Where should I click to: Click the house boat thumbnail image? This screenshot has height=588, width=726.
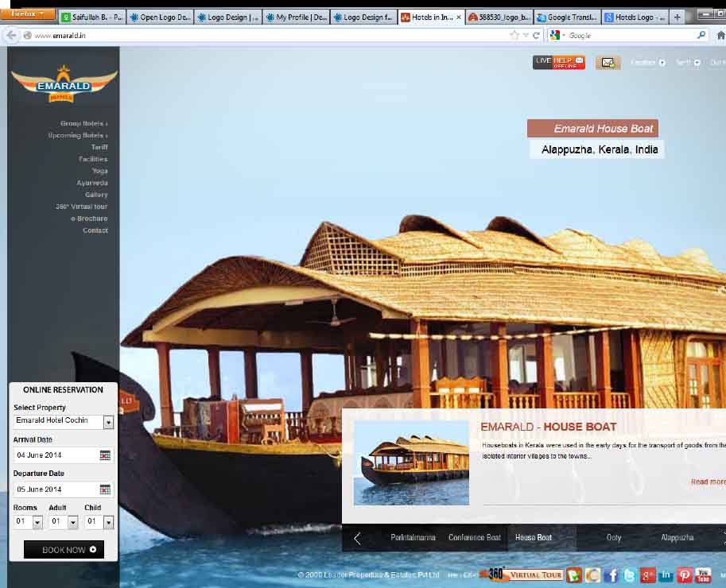pos(411,462)
